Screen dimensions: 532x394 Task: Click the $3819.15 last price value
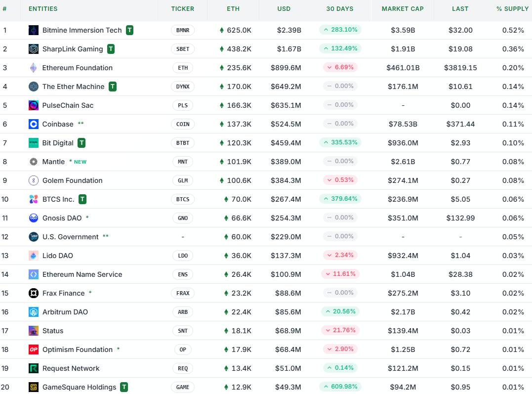pos(460,68)
